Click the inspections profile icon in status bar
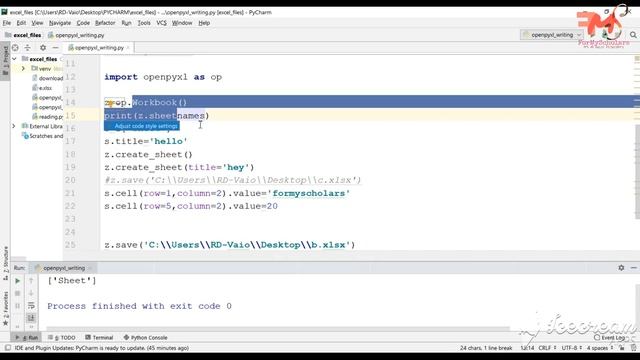 coord(633,348)
